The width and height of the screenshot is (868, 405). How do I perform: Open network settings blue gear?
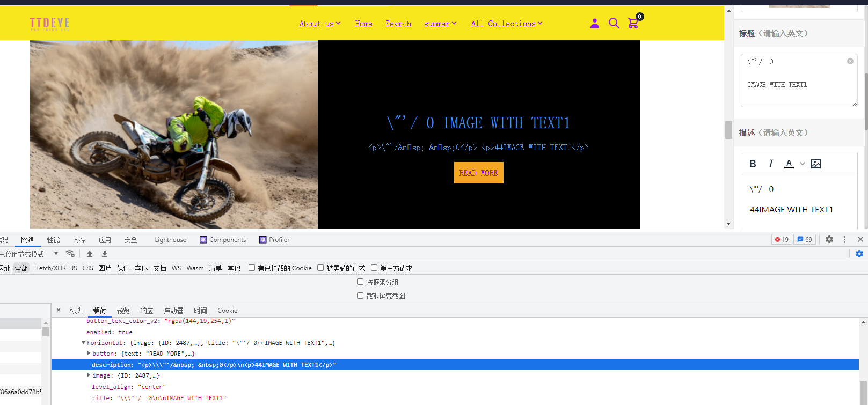click(x=859, y=254)
